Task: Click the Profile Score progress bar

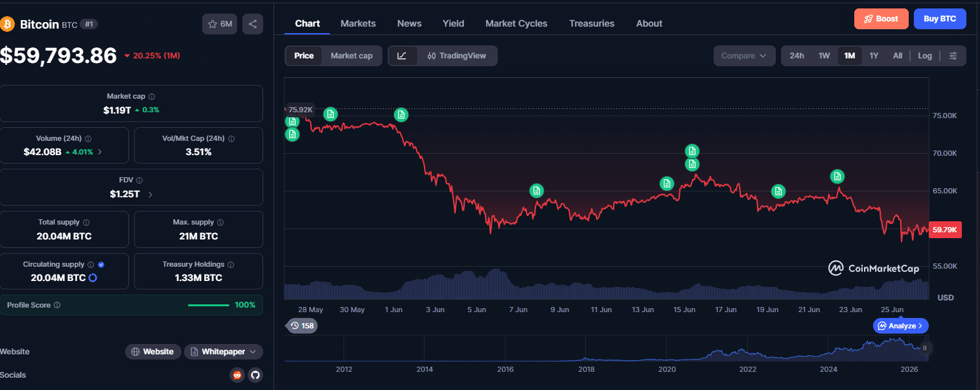Action: (x=208, y=305)
